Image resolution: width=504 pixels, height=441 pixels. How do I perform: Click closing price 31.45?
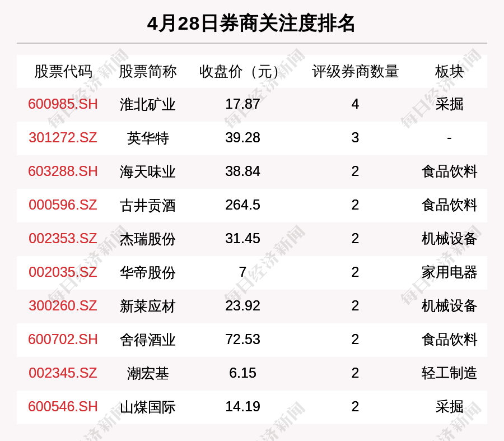[242, 239]
